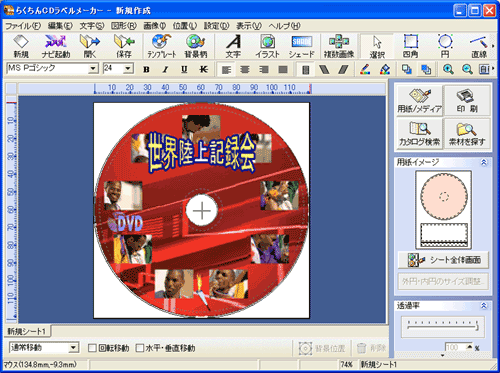Launch the ナビ起動 navigation wizard icon
The image size is (500, 373).
[x=56, y=46]
